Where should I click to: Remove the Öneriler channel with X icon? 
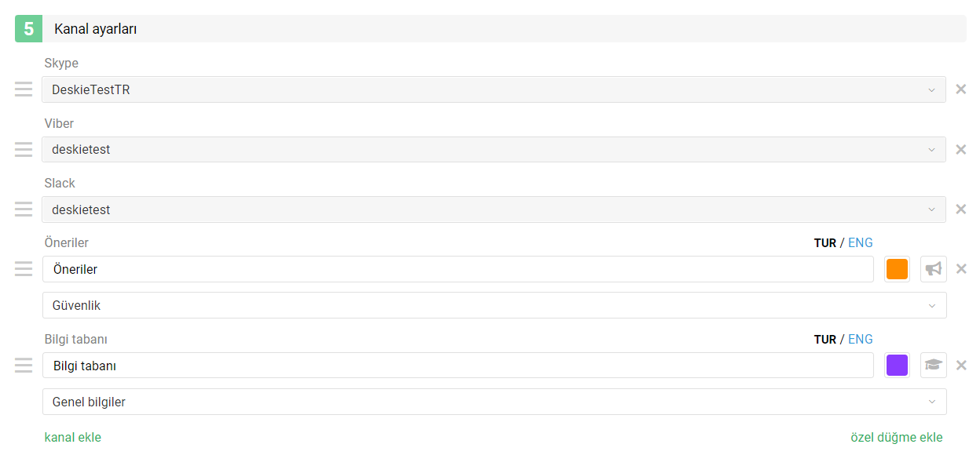click(960, 269)
